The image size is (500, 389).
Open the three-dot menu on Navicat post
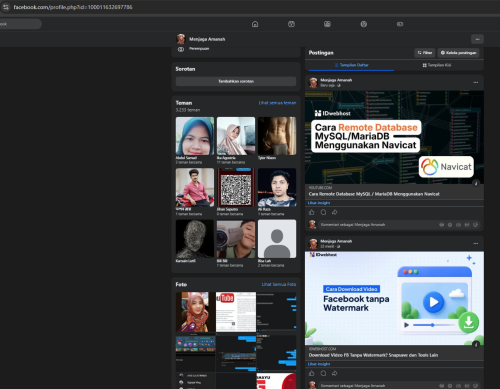coord(476,82)
